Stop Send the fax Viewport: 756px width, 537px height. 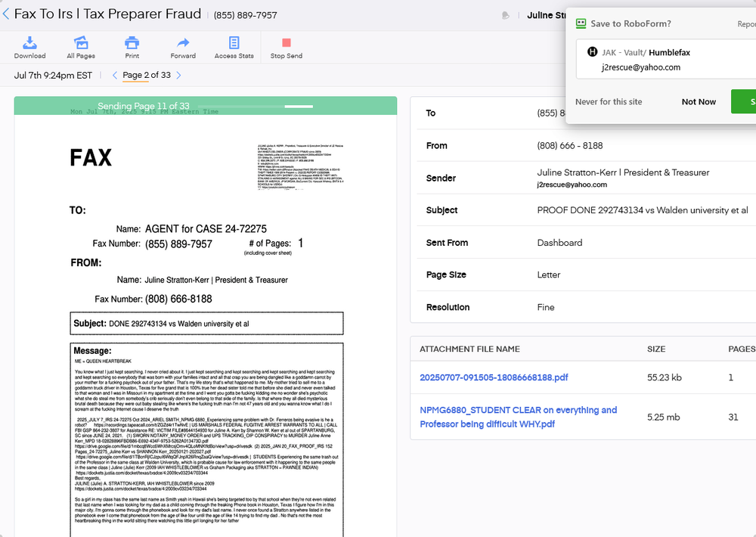pos(287,48)
